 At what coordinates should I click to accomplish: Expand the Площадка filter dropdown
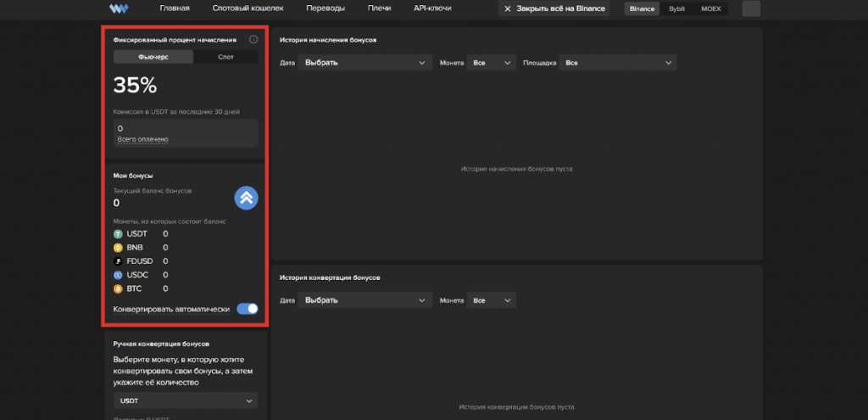[618, 63]
